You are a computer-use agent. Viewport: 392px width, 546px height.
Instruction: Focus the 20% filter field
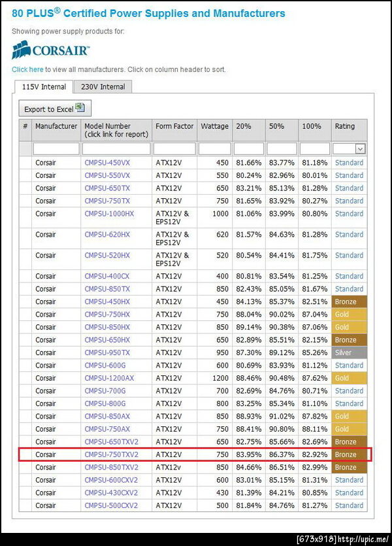click(249, 149)
